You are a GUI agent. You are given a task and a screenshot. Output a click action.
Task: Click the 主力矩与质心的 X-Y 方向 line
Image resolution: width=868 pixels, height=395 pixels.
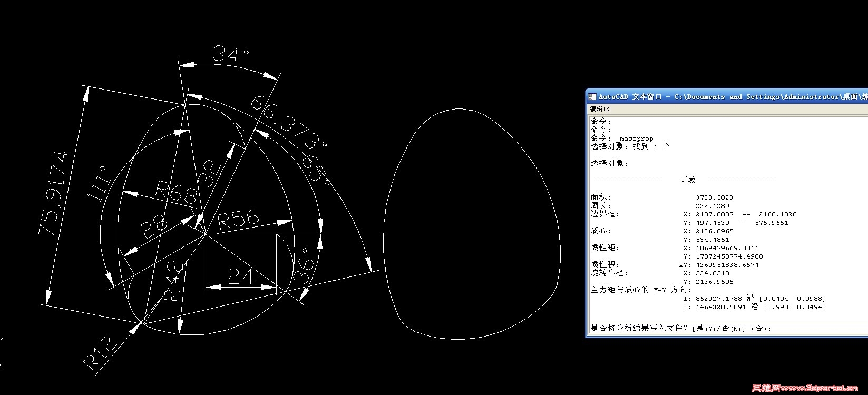point(641,290)
